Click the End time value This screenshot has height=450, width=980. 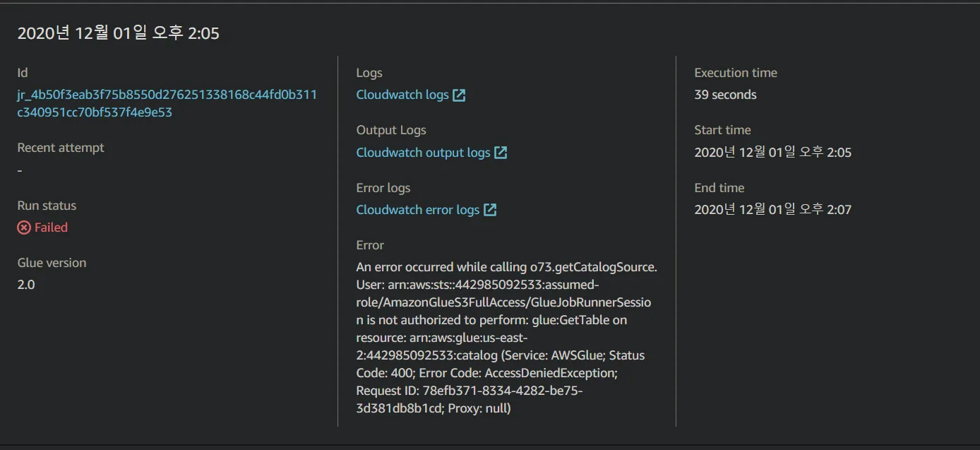772,210
